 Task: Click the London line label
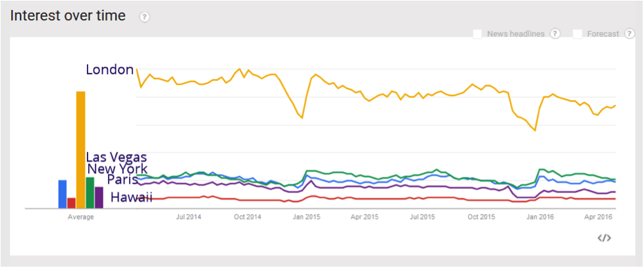point(109,70)
